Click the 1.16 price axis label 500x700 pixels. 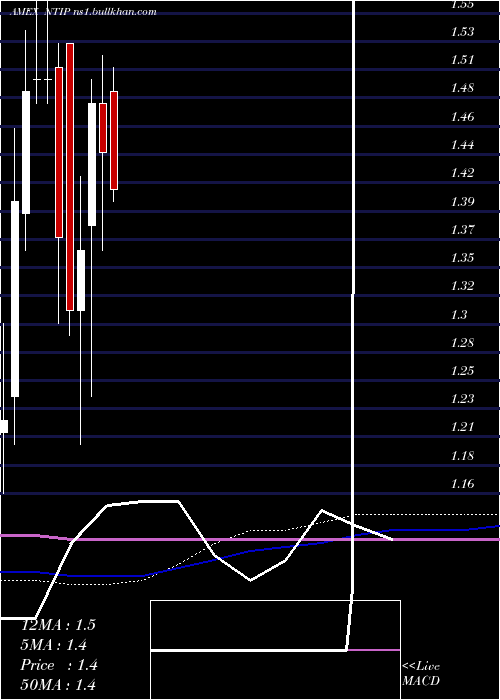pyautogui.click(x=462, y=483)
